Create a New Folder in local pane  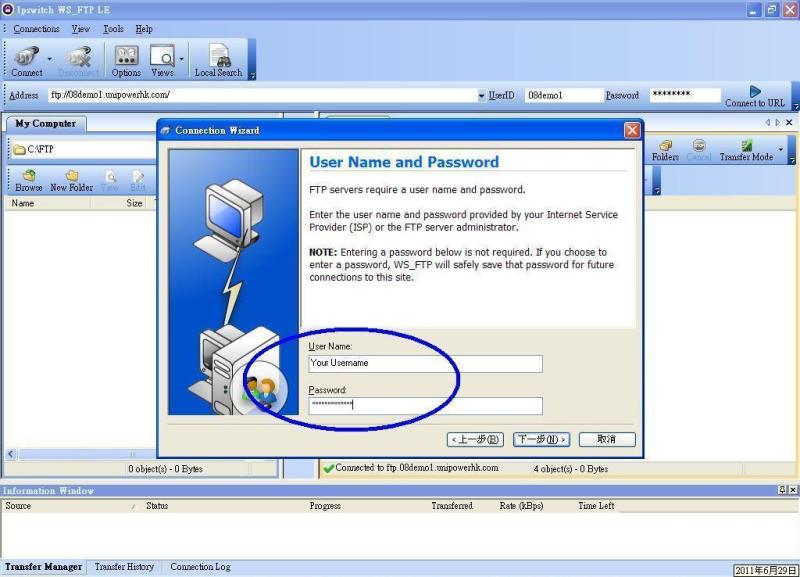click(71, 181)
